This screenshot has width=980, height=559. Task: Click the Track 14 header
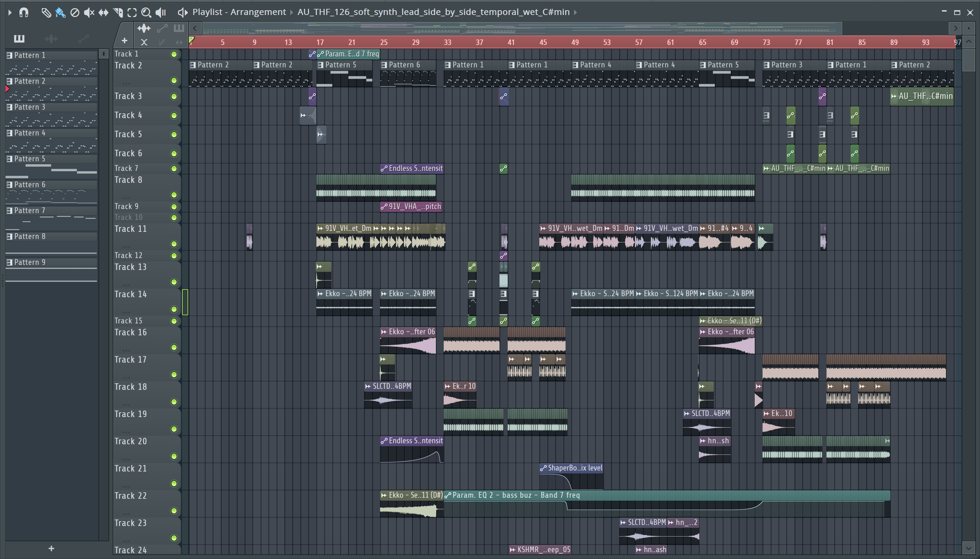pyautogui.click(x=147, y=302)
